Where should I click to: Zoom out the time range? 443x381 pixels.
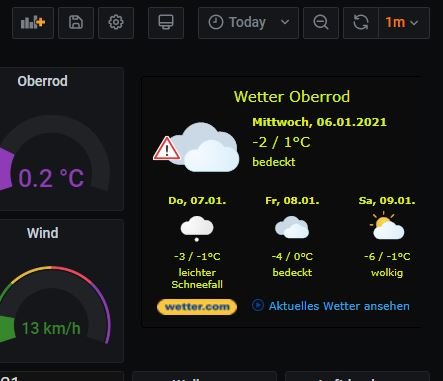[x=321, y=23]
